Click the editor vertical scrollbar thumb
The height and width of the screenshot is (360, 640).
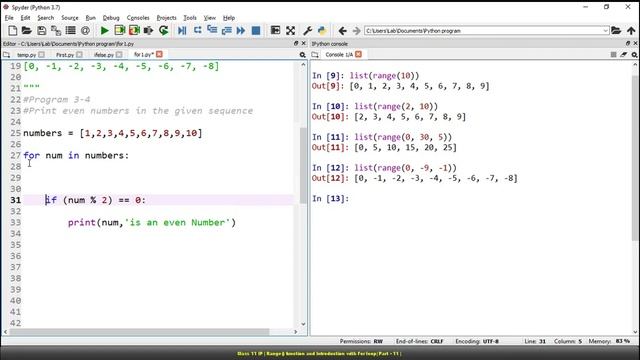tap(303, 165)
